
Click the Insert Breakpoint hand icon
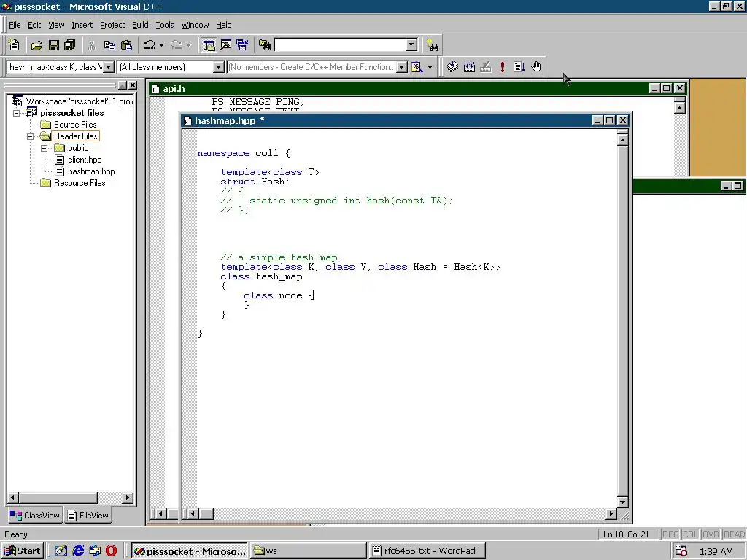(x=536, y=67)
